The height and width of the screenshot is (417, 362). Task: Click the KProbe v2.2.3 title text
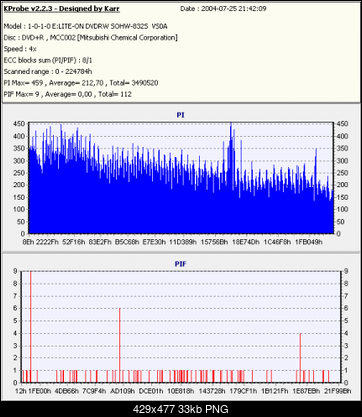point(62,9)
